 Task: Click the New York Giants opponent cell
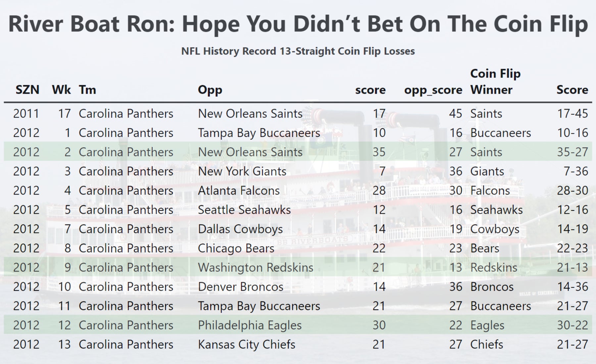pos(242,171)
